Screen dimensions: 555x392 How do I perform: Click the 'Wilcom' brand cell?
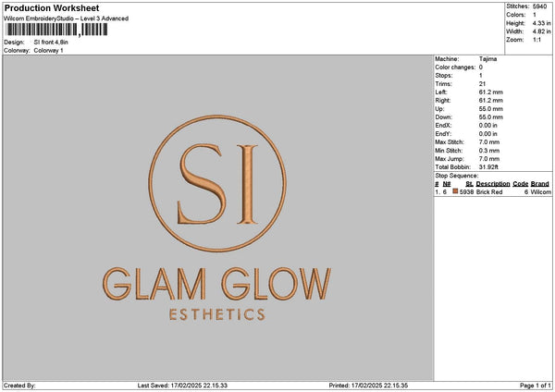(x=541, y=192)
